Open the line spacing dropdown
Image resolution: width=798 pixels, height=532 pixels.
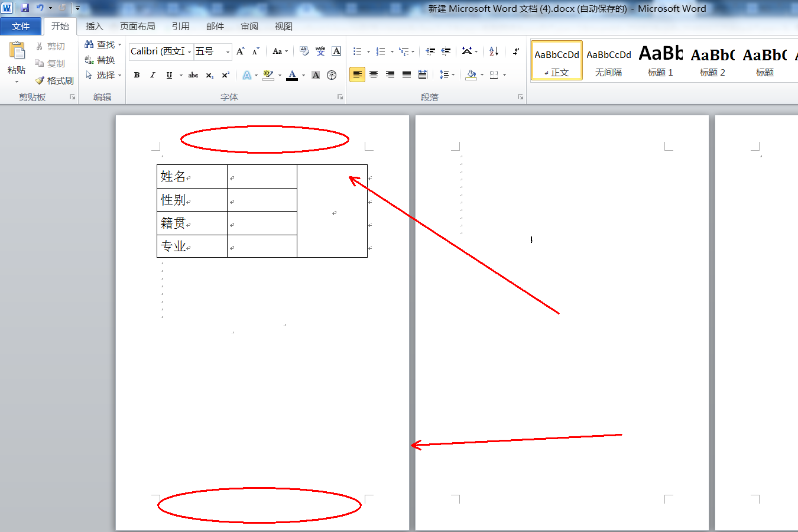[x=447, y=74]
